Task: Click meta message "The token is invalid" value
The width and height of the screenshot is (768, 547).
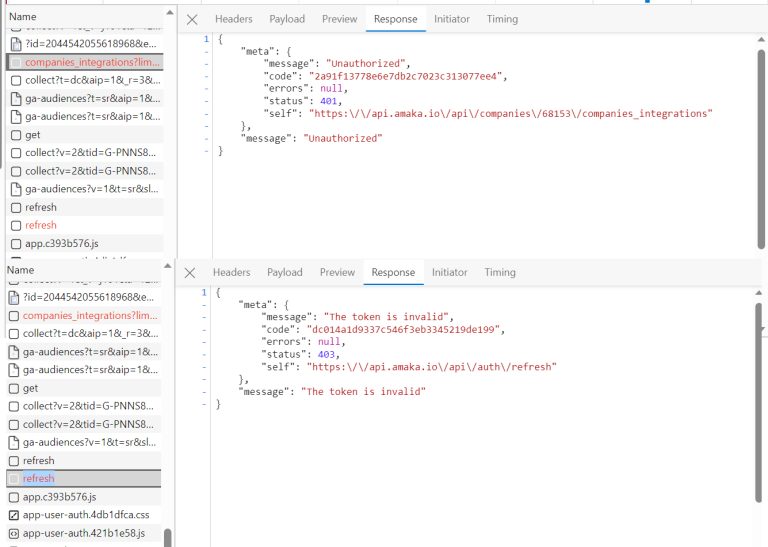Action: [x=386, y=316]
